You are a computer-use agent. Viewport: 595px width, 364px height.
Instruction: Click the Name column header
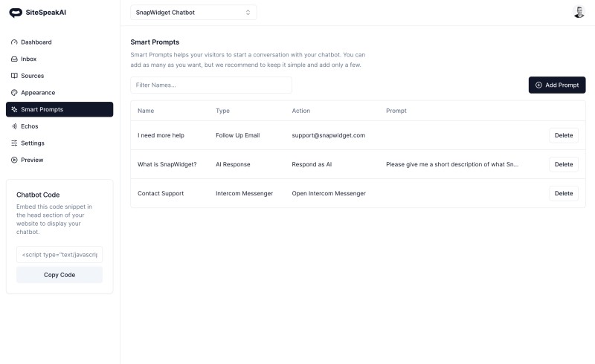(146, 111)
